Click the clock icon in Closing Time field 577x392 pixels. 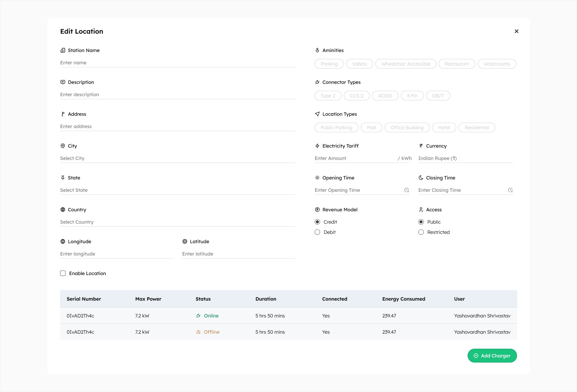tap(510, 190)
